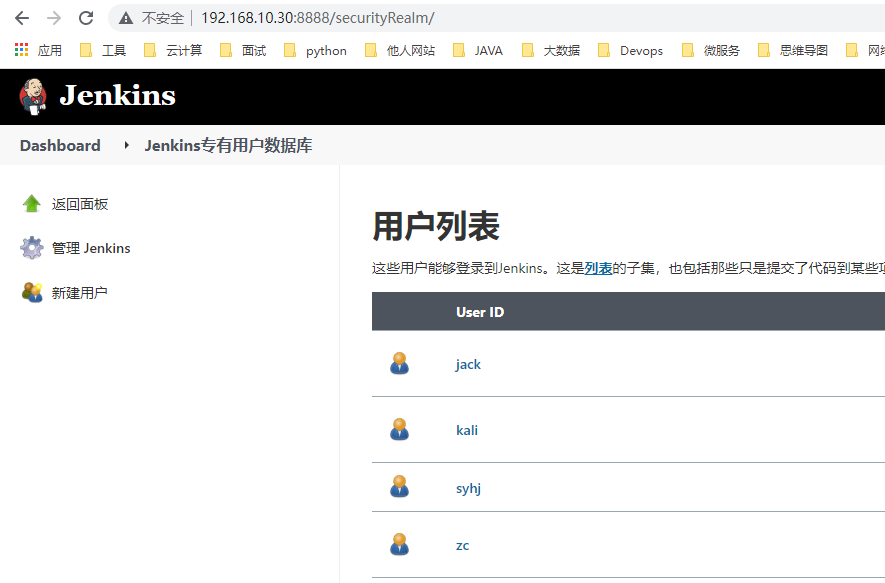Reload the page with refresh icon

pos(86,18)
